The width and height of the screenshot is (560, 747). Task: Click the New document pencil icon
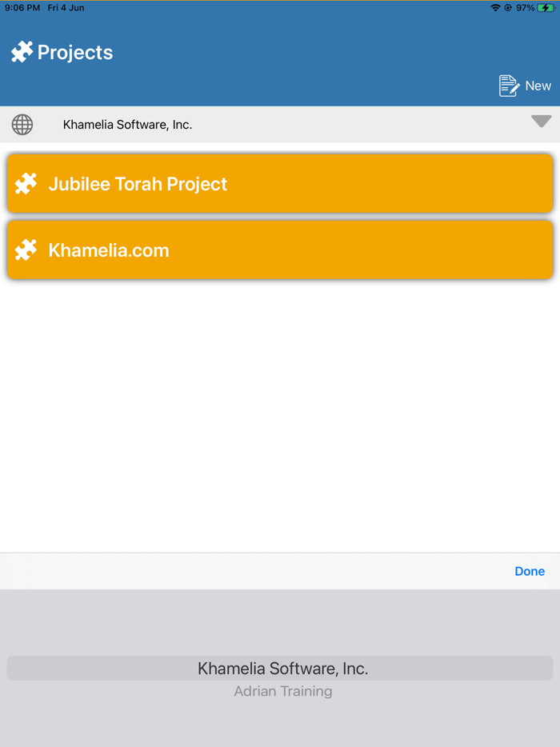pos(509,86)
